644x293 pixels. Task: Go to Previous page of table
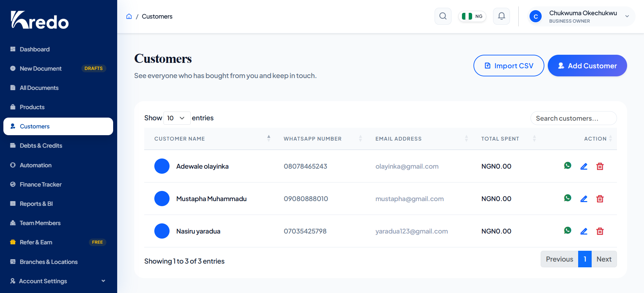click(559, 259)
